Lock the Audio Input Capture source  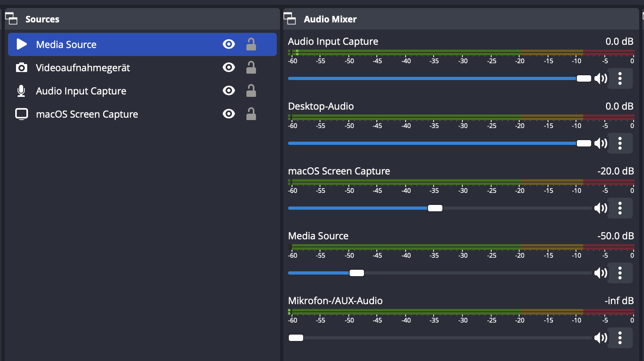click(x=251, y=90)
